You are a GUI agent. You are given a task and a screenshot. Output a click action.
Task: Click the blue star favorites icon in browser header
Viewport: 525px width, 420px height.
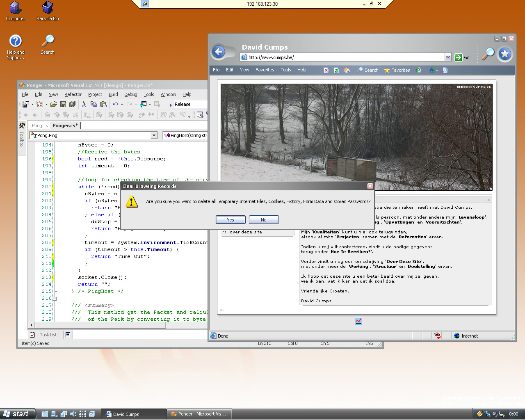505,54
